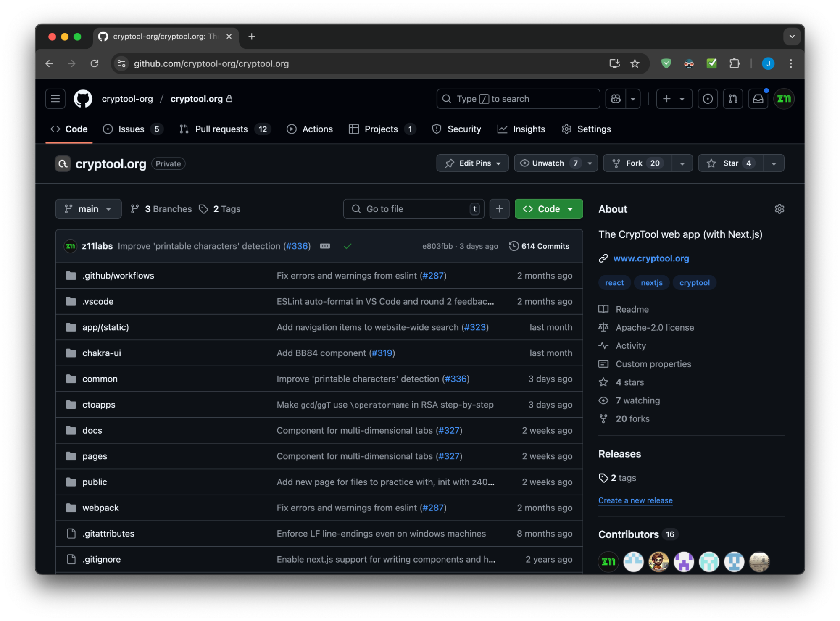Image resolution: width=840 pixels, height=621 pixels.
Task: Click the About section gear icon
Action: pos(779,209)
